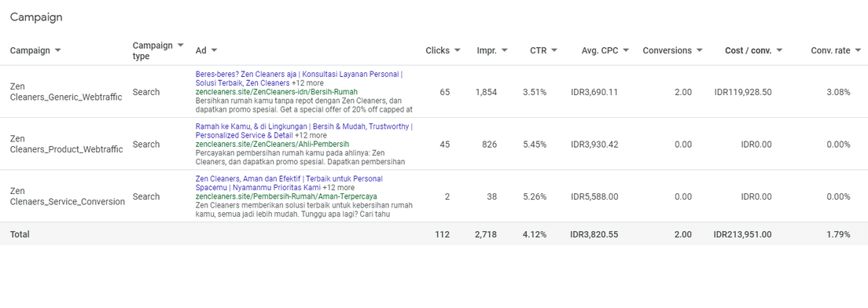This screenshot has width=868, height=308.
Task: Open the Campaign column dropdown arrow
Action: point(58,50)
